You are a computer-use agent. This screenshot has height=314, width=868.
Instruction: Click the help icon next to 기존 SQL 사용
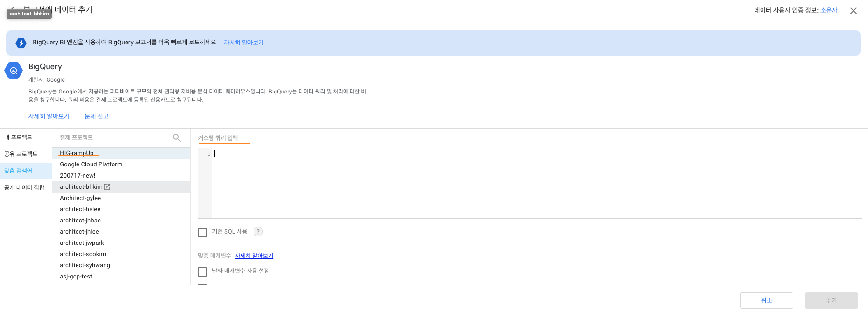(258, 232)
